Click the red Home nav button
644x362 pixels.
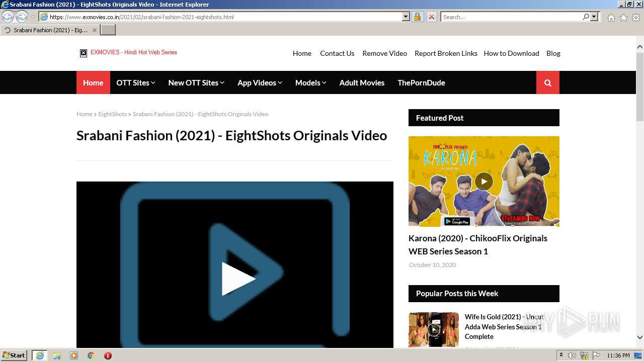93,82
